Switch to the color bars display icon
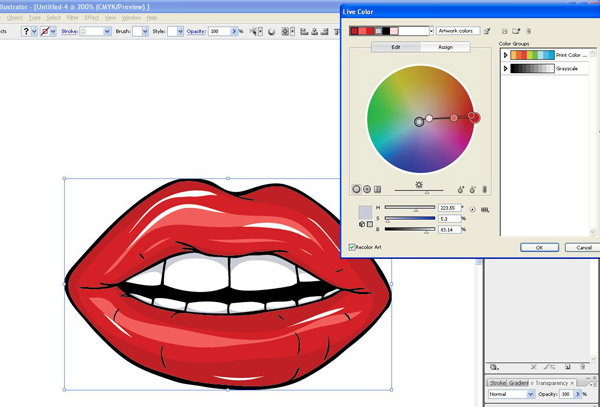 (x=378, y=188)
